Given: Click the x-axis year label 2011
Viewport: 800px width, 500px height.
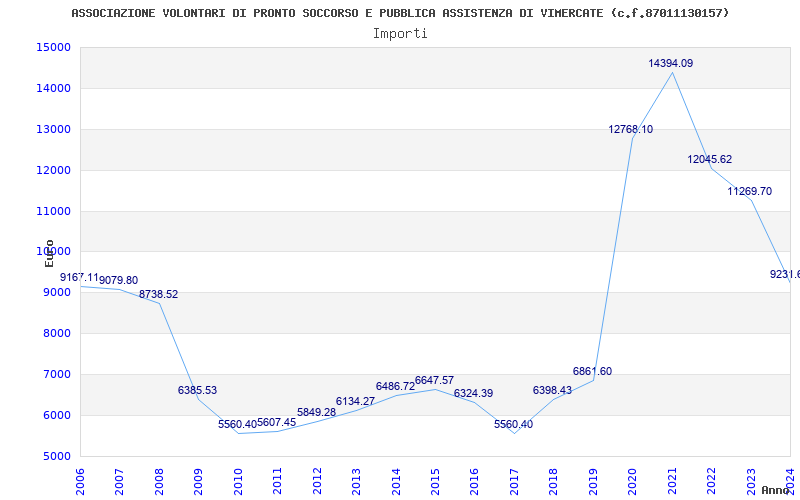Looking at the screenshot, I should tap(278, 481).
